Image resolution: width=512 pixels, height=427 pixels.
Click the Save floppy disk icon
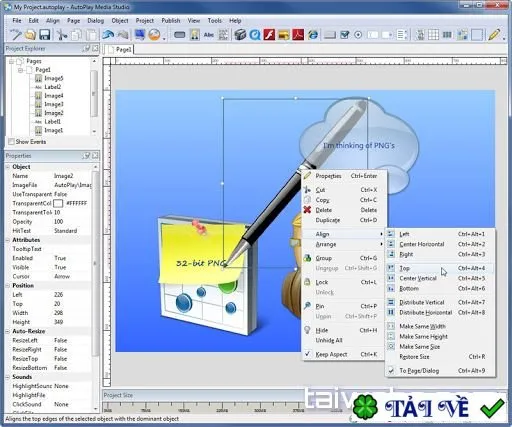(45, 35)
